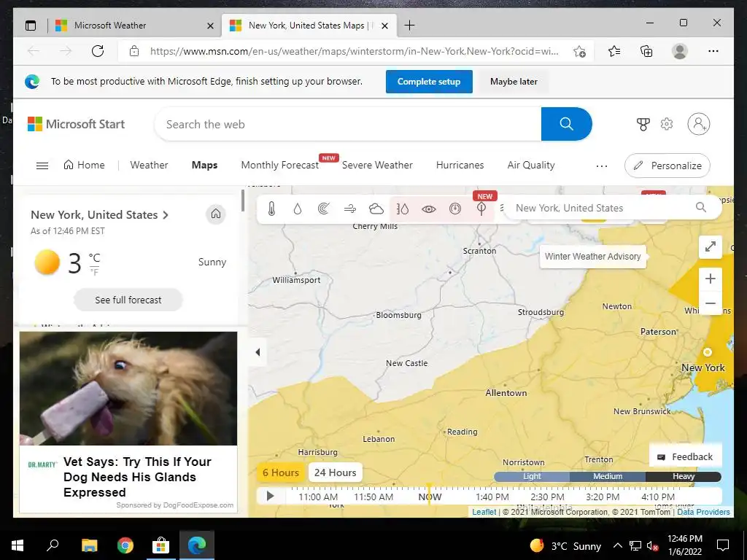This screenshot has width=747, height=560.
Task: Open the Leaflet attribution link
Action: coord(484,512)
